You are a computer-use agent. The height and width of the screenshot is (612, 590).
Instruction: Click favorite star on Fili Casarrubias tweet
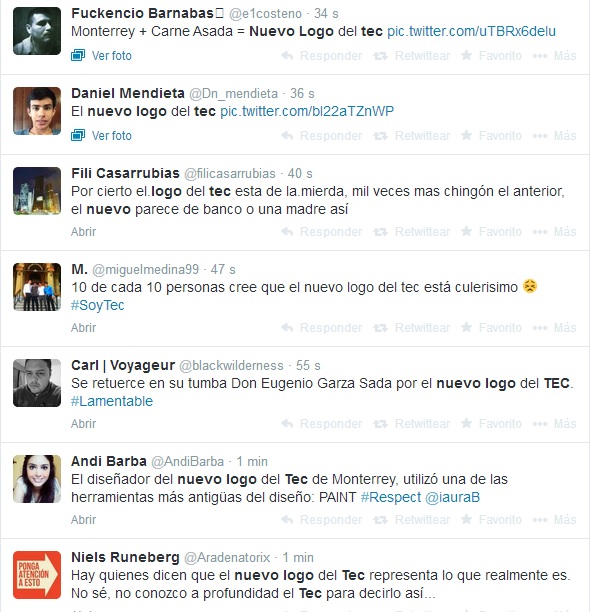pos(466,231)
